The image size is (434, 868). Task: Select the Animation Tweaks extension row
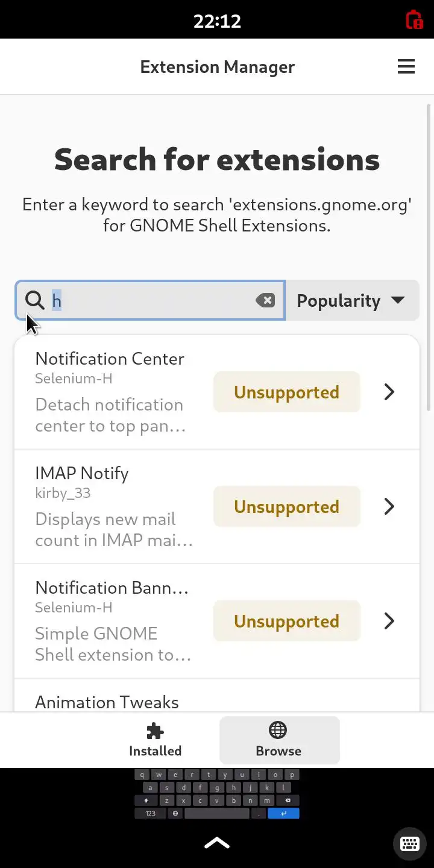[x=107, y=702]
